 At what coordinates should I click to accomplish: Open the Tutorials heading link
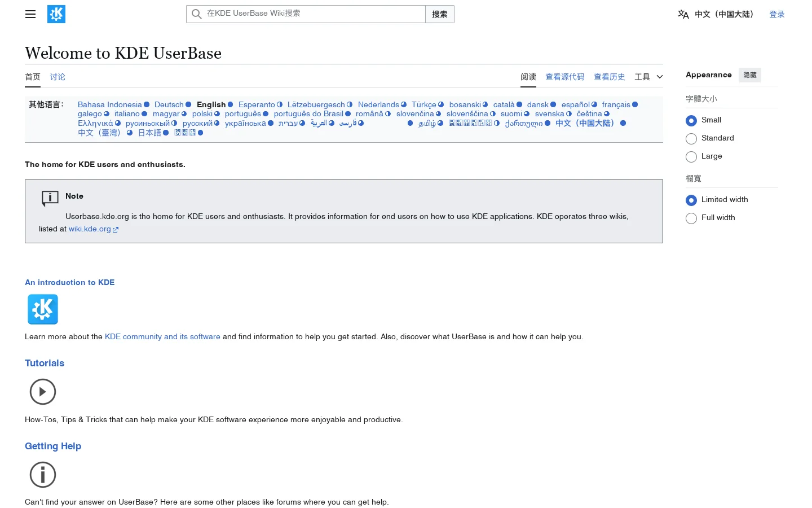45,363
